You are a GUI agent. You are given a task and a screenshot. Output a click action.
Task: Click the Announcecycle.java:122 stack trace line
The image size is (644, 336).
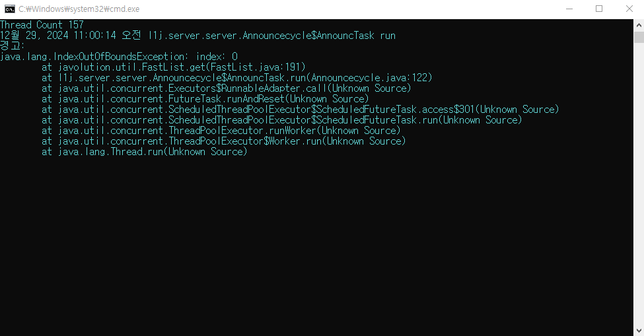coord(237,77)
